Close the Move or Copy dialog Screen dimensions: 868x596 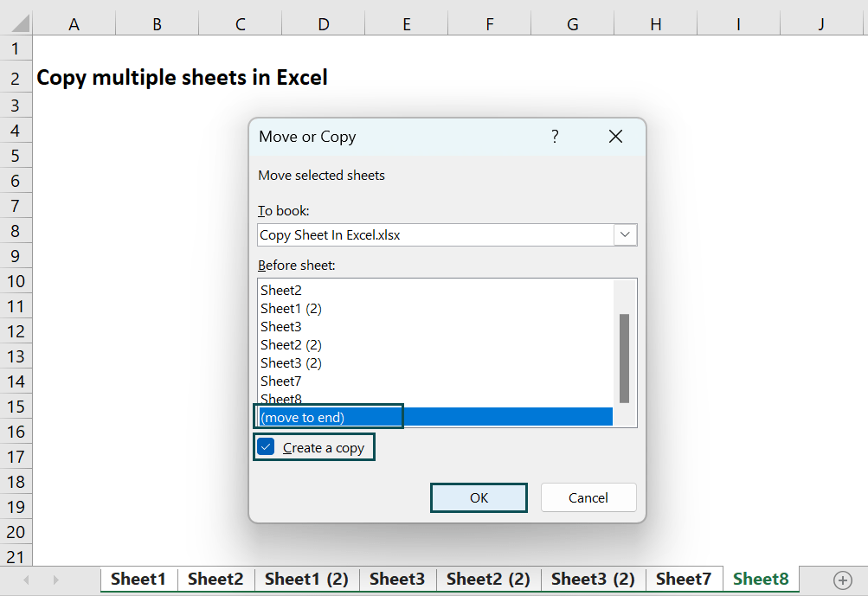[615, 136]
